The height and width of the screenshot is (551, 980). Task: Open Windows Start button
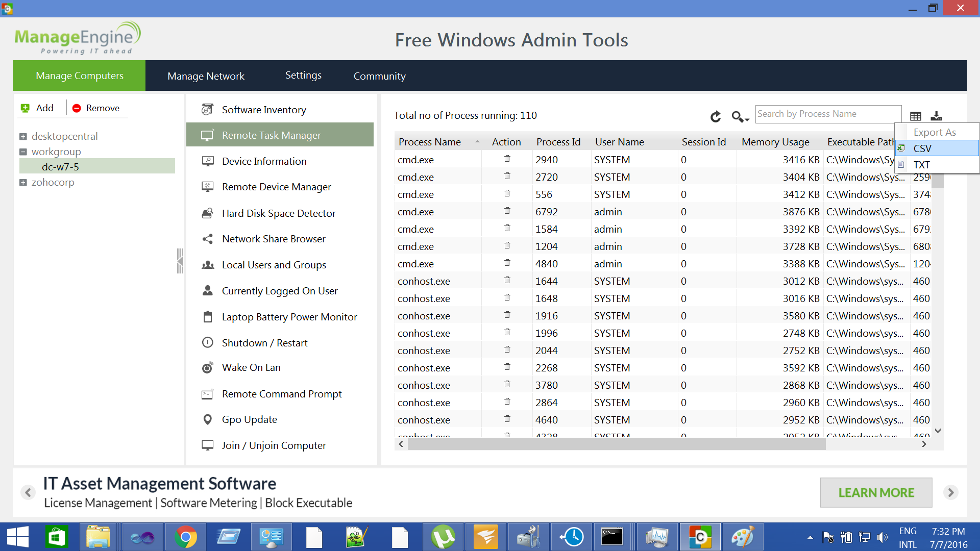point(18,537)
